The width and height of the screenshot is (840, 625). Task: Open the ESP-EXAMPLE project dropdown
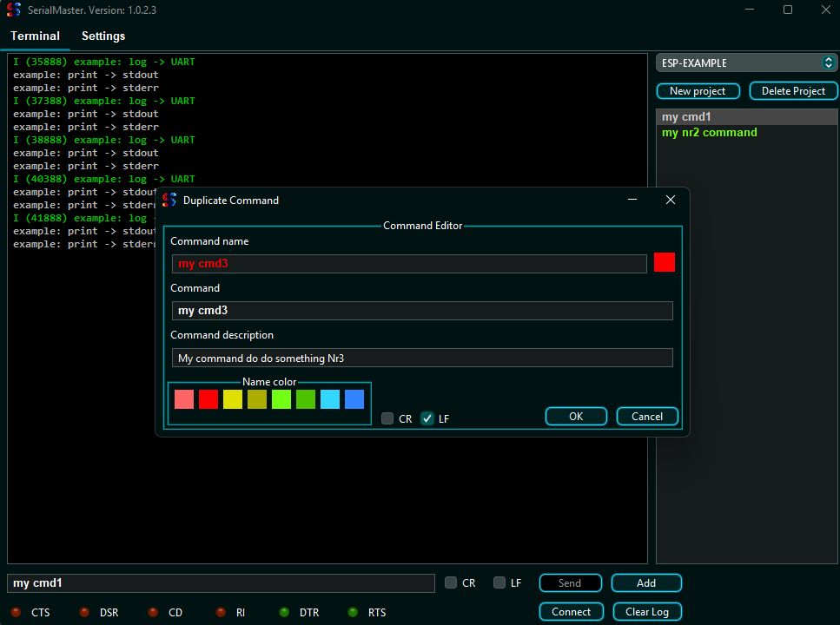pyautogui.click(x=746, y=62)
